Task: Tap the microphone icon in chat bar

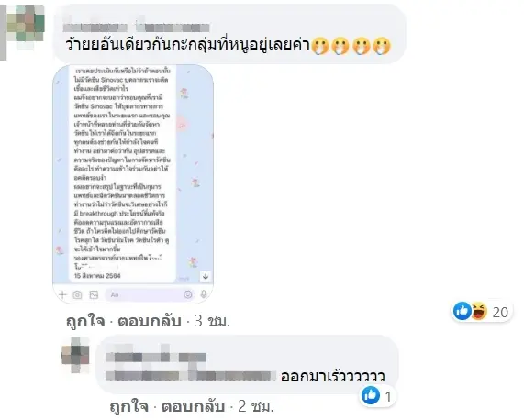Action: 203,294
